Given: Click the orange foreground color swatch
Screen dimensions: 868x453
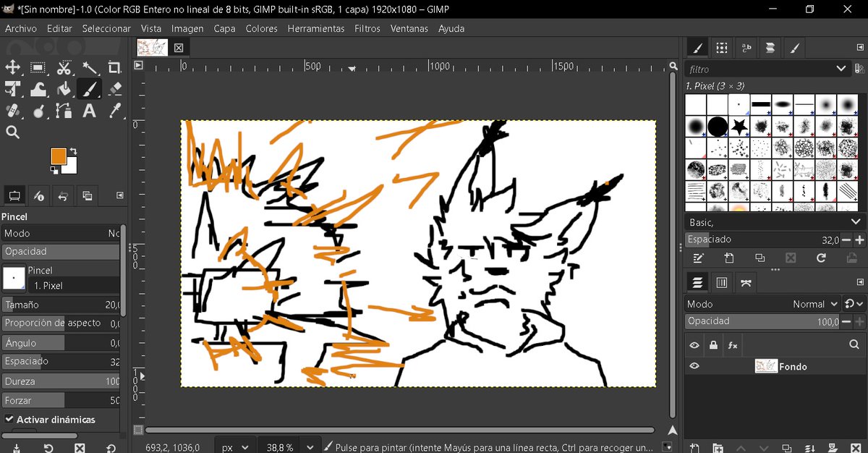Looking at the screenshot, I should [58, 155].
